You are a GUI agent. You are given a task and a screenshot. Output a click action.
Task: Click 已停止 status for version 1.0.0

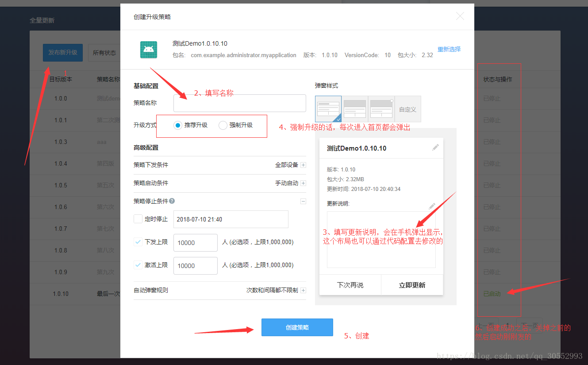492,98
